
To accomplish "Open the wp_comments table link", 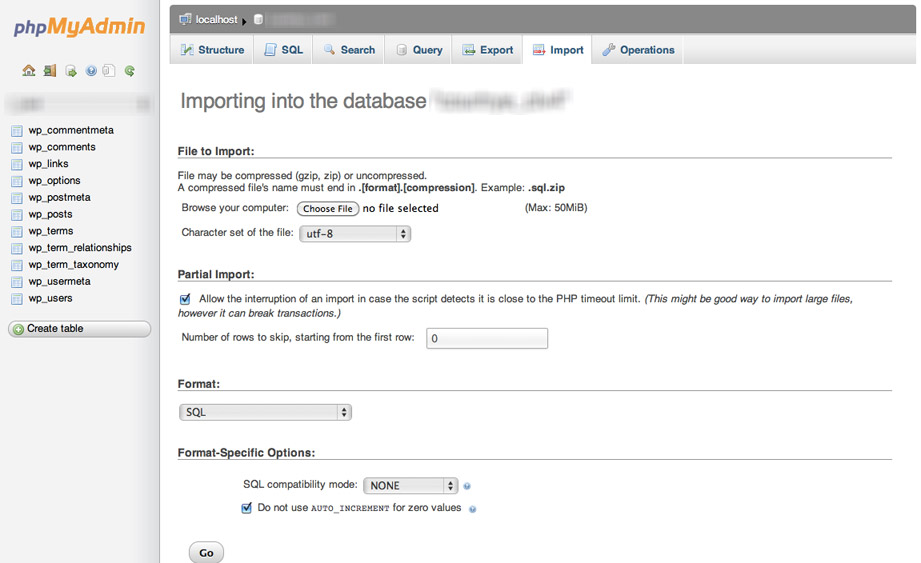I will (x=62, y=147).
